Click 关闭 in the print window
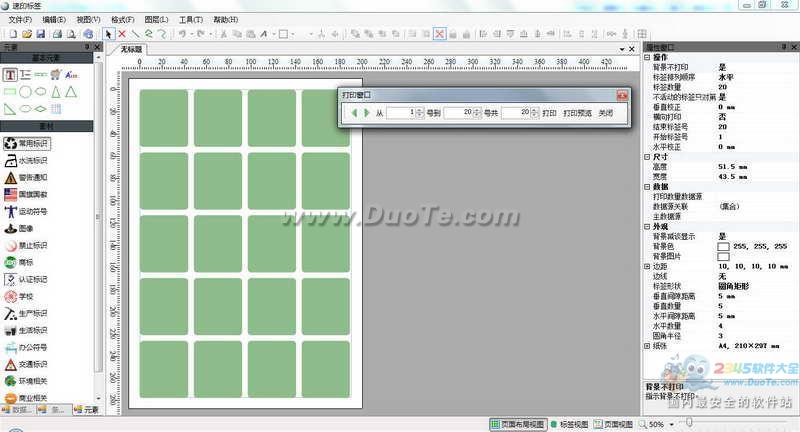 [606, 113]
